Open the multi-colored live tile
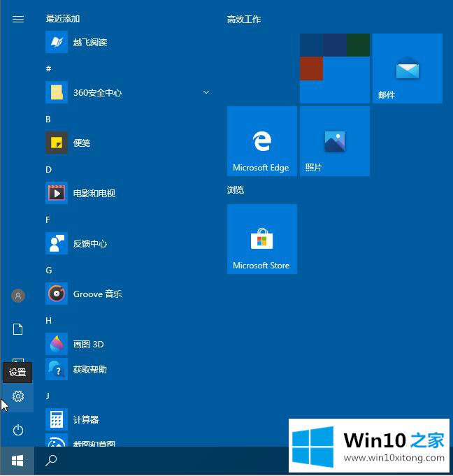Image resolution: width=453 pixels, height=476 pixels. click(335, 68)
